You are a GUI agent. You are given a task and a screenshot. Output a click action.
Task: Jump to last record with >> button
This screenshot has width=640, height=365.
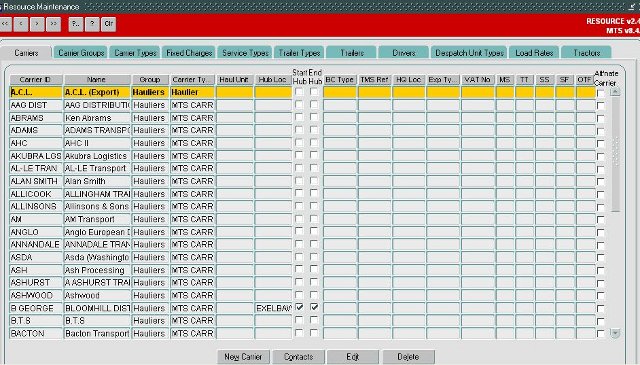(x=53, y=24)
